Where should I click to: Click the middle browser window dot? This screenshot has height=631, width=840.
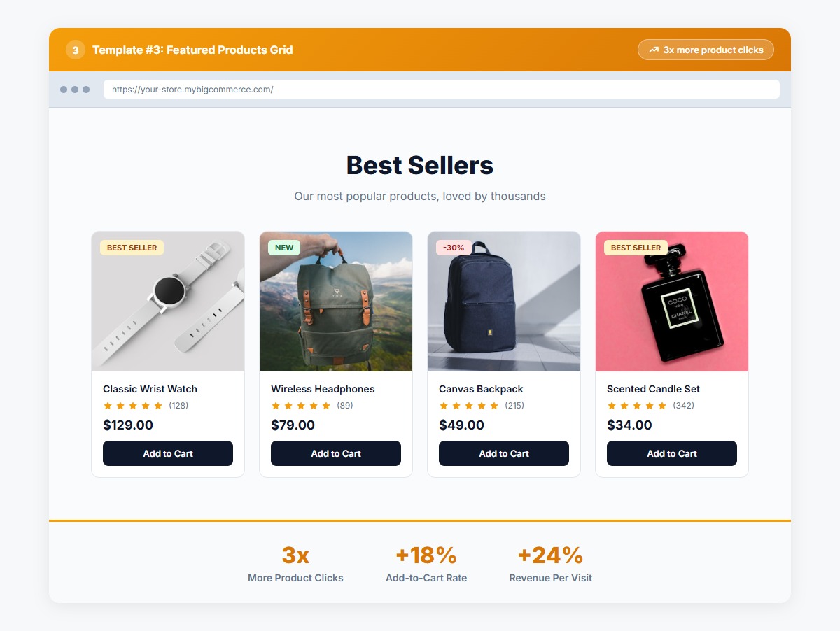[76, 90]
